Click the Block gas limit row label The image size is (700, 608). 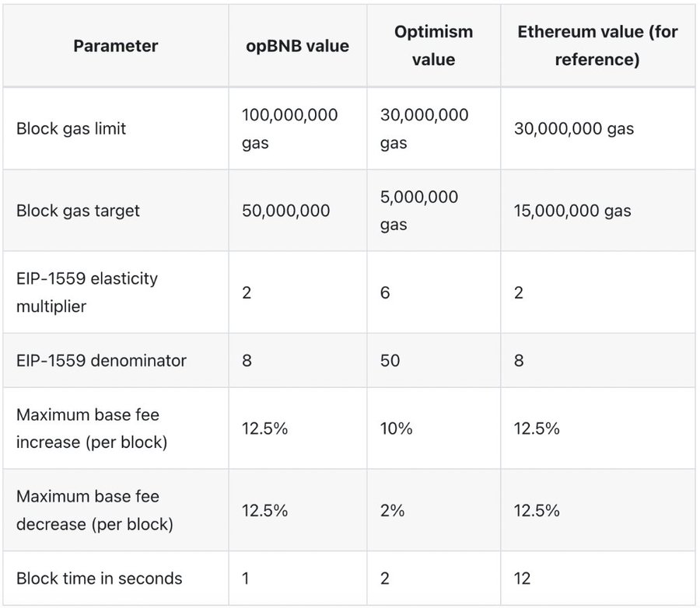pos(71,128)
